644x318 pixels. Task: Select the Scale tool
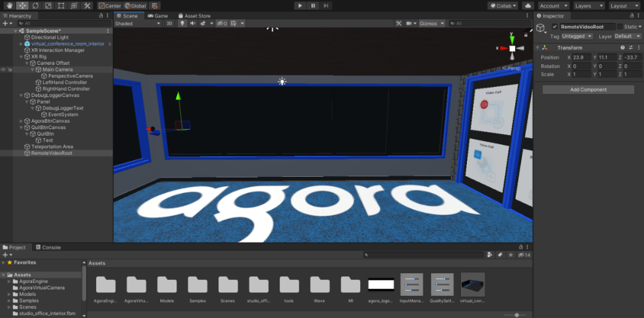[48, 6]
